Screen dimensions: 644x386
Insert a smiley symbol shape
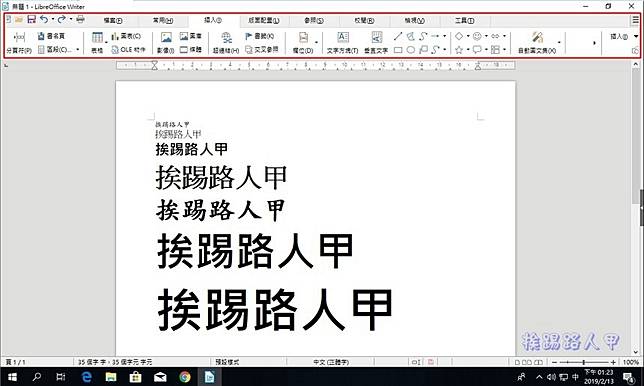[477, 36]
